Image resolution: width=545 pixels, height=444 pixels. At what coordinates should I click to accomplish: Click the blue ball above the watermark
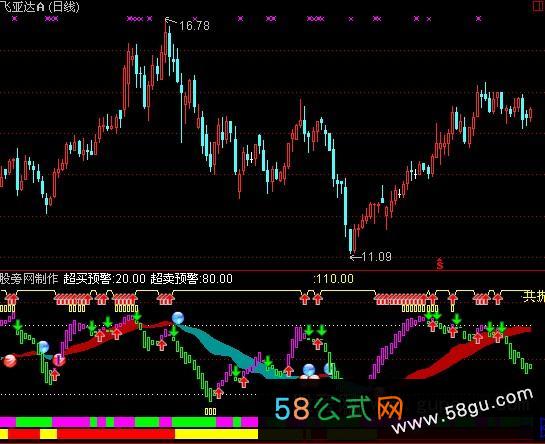pyautogui.click(x=309, y=370)
